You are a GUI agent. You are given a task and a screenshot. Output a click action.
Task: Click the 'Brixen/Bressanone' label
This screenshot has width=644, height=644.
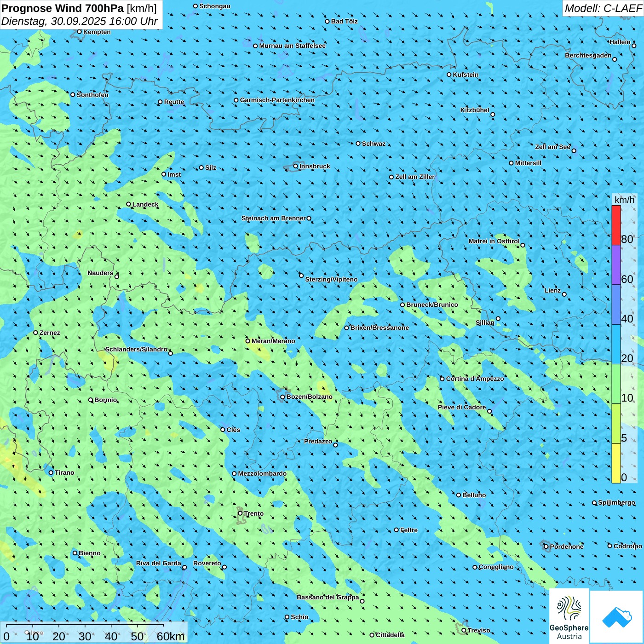click(x=379, y=328)
